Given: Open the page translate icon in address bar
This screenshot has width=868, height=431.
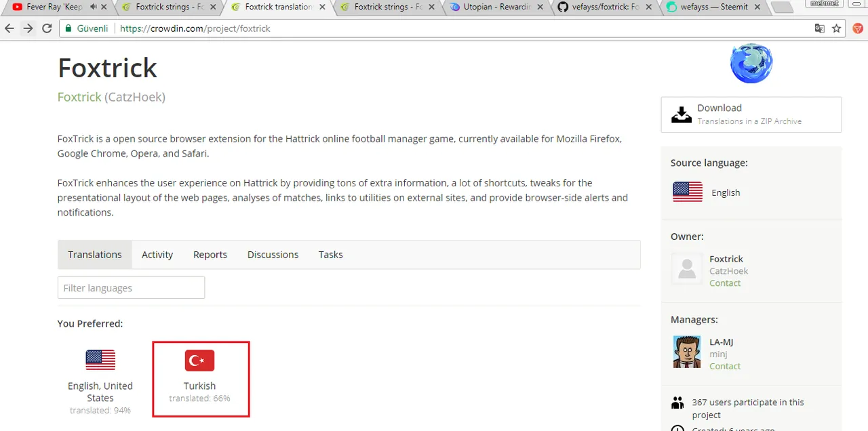Looking at the screenshot, I should coord(820,28).
